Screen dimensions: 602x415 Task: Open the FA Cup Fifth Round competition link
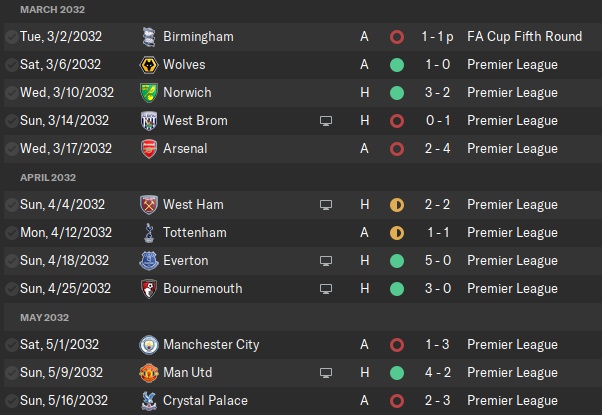524,37
